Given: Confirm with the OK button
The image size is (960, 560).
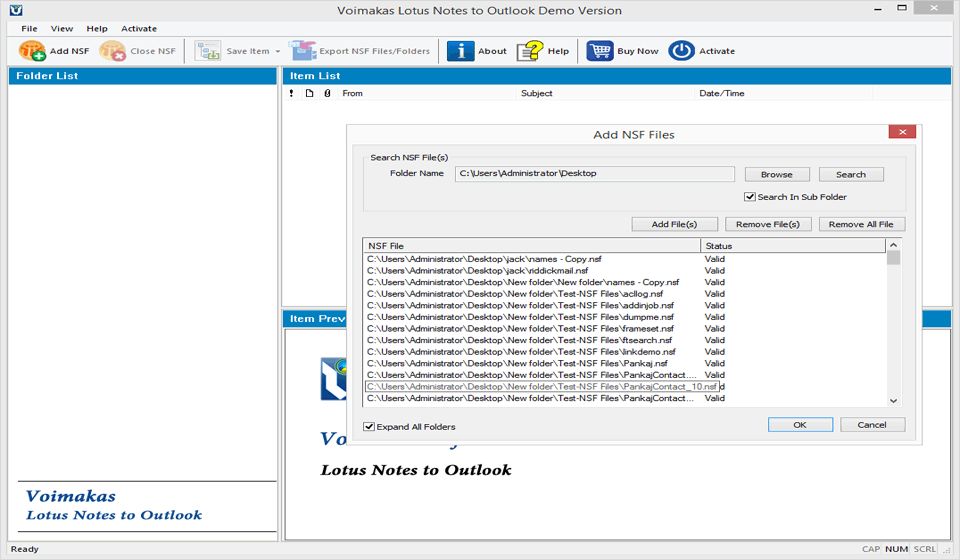Looking at the screenshot, I should (800, 425).
